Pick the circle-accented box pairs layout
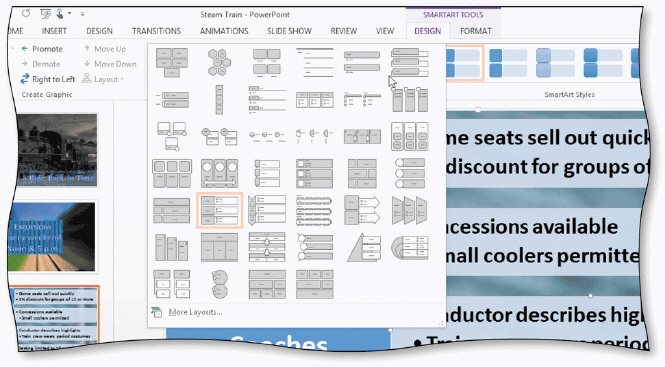Screen dimensions: 665x367 [x=219, y=136]
